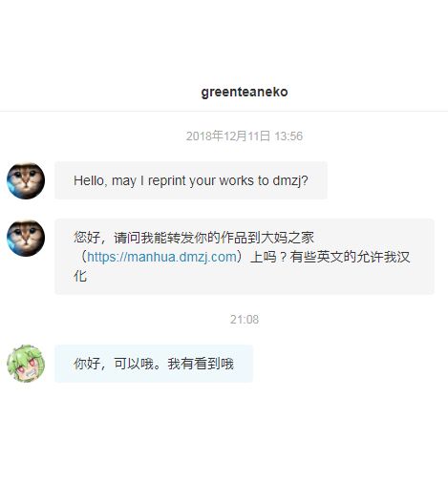Viewport: 448px width, 481px height.
Task: Select the reply bubble '你好，可以哦'
Action: tap(154, 364)
